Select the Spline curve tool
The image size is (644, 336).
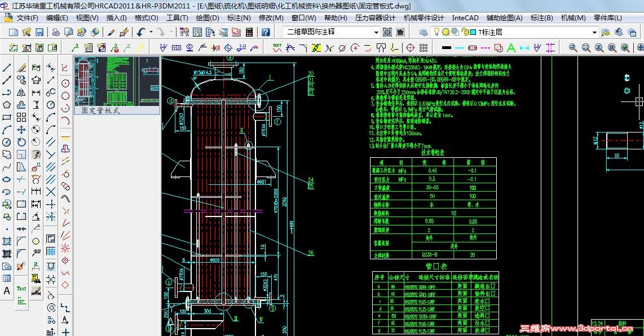[x=7, y=167]
